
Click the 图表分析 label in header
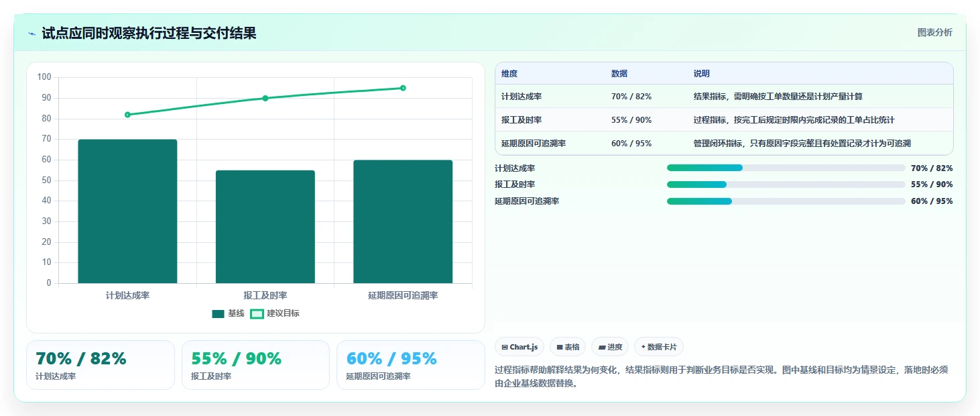[x=934, y=32]
